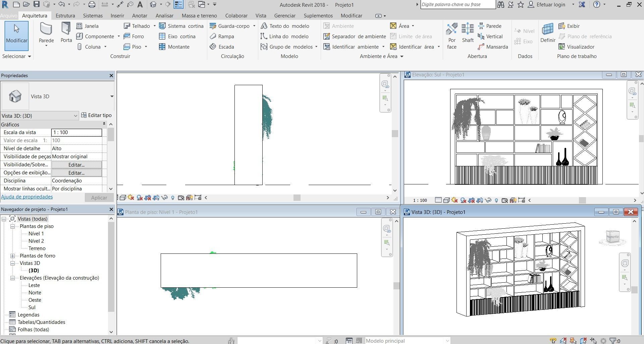Open the Ajuda de propriedades link
This screenshot has height=344, width=644.
click(27, 197)
